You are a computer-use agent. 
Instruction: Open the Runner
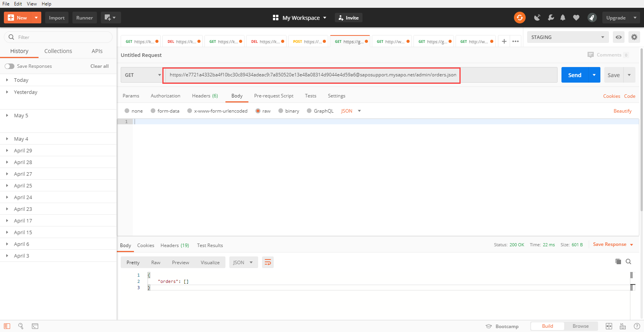[84, 18]
